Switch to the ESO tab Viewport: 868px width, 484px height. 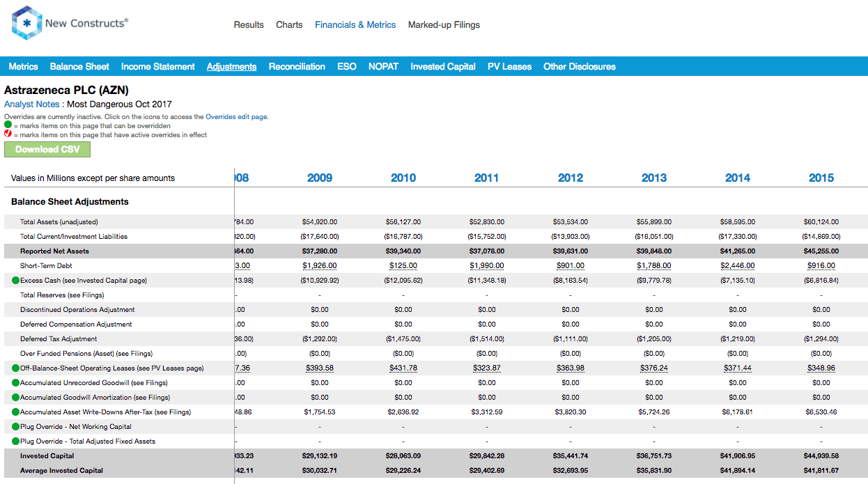[x=347, y=67]
